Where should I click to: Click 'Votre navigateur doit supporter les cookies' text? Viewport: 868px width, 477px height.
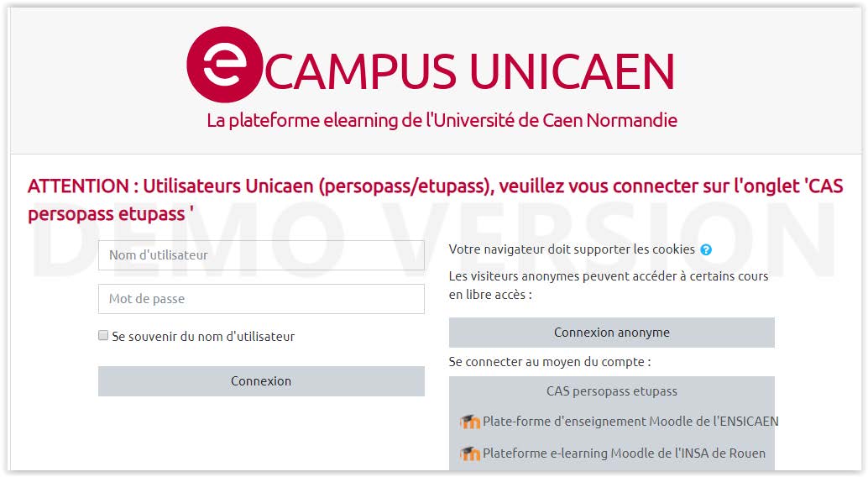coord(572,249)
